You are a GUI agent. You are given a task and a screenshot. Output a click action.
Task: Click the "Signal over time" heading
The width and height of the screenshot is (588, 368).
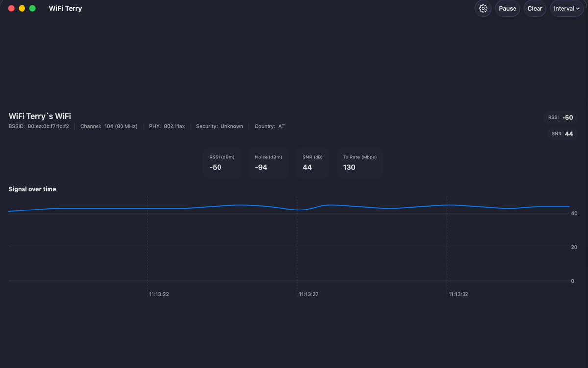tap(32, 189)
